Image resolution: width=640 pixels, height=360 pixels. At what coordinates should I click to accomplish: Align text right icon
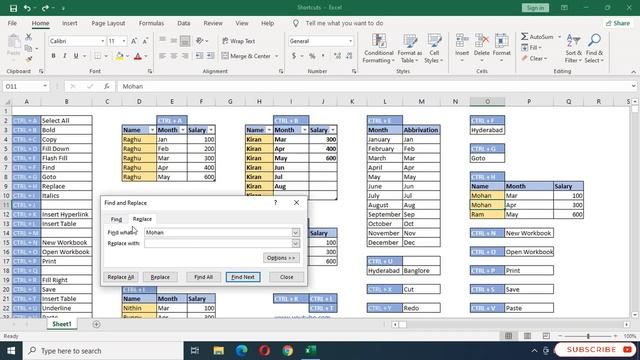185,56
